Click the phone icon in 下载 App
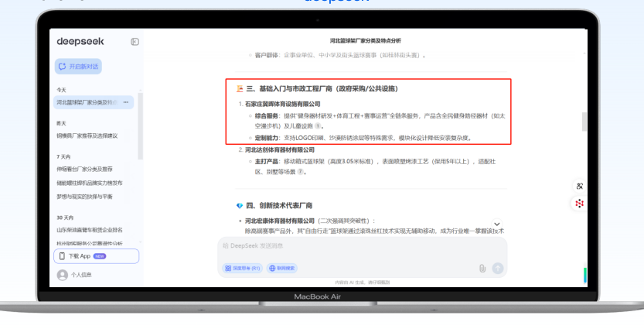The width and height of the screenshot is (644, 329). tap(62, 255)
